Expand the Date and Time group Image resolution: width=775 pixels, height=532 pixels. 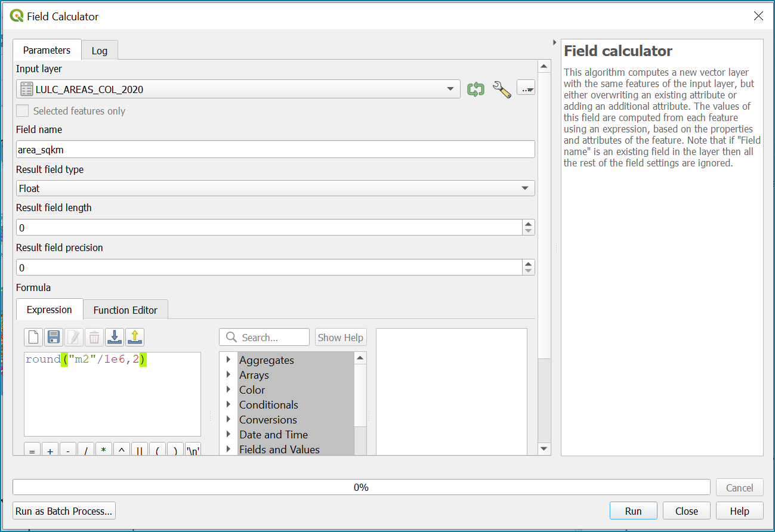pos(229,434)
